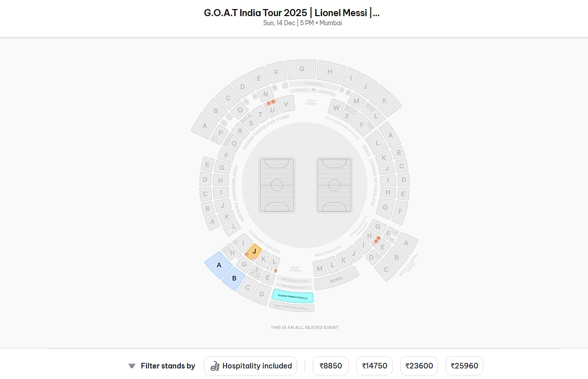
Task: Pick the blue highlighted stand B
Action: (x=234, y=278)
